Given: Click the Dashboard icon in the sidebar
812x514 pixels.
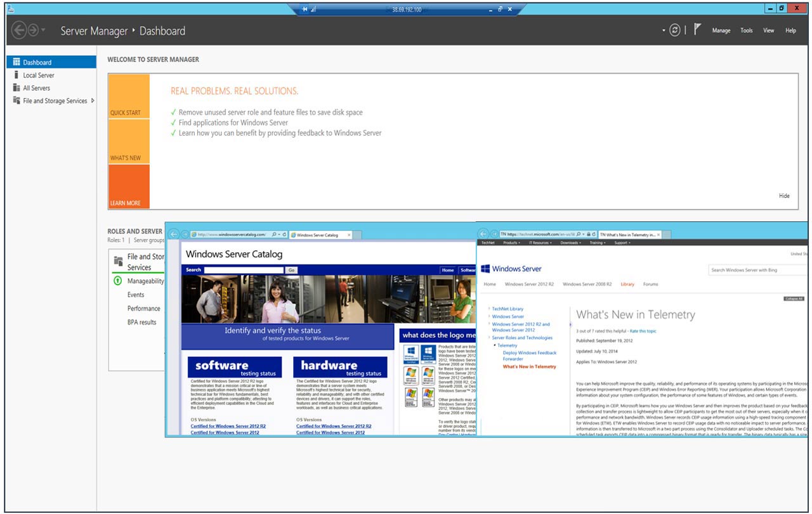Looking at the screenshot, I should 16,62.
